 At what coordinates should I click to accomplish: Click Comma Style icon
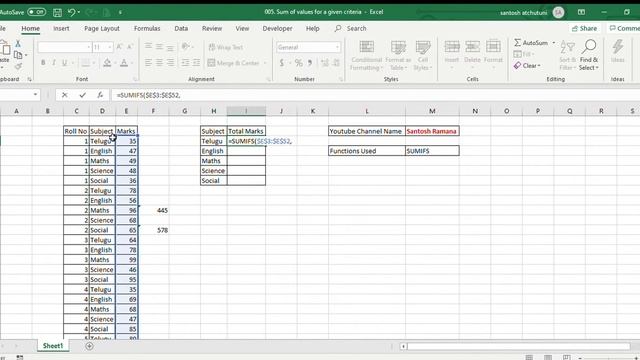pos(310,63)
